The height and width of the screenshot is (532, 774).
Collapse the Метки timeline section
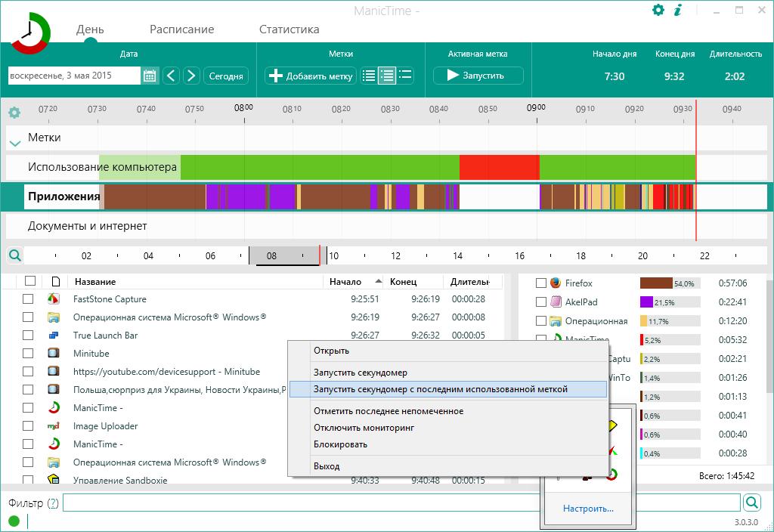point(14,141)
